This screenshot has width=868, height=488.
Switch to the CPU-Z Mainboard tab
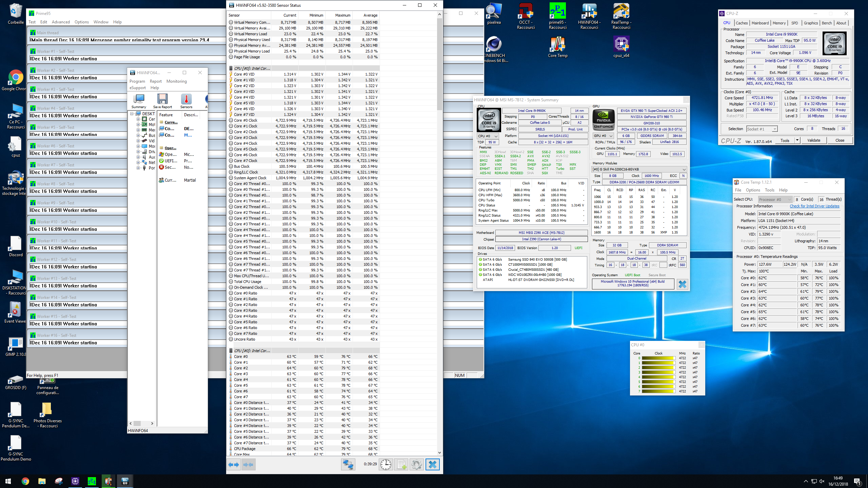[760, 23]
